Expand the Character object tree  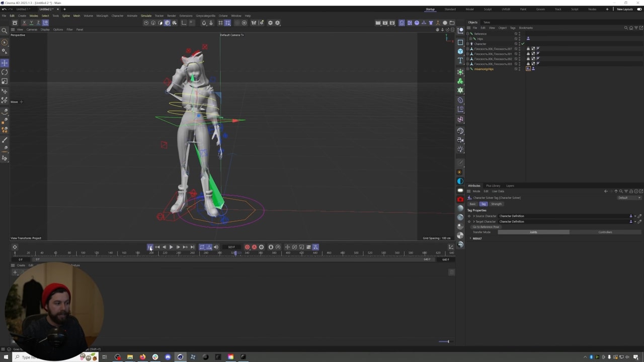pyautogui.click(x=468, y=44)
